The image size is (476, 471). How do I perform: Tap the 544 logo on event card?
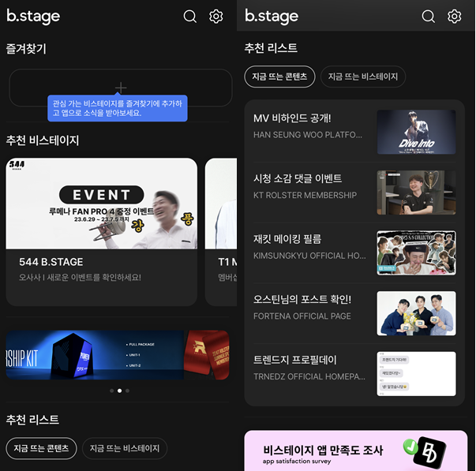coord(17,165)
